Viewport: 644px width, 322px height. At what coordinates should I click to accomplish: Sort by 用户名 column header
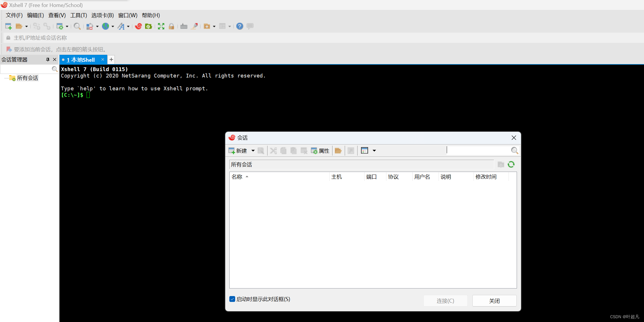[x=425, y=177]
